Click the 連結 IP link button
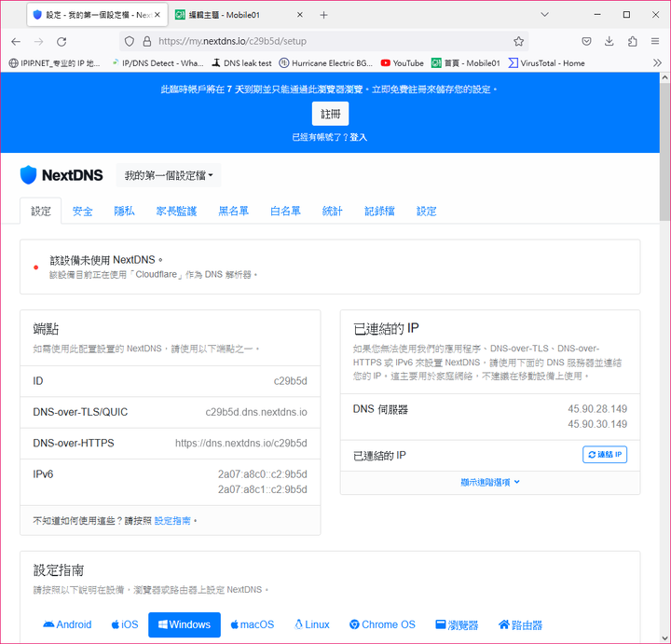Screen dimensions: 671x644 coord(605,455)
